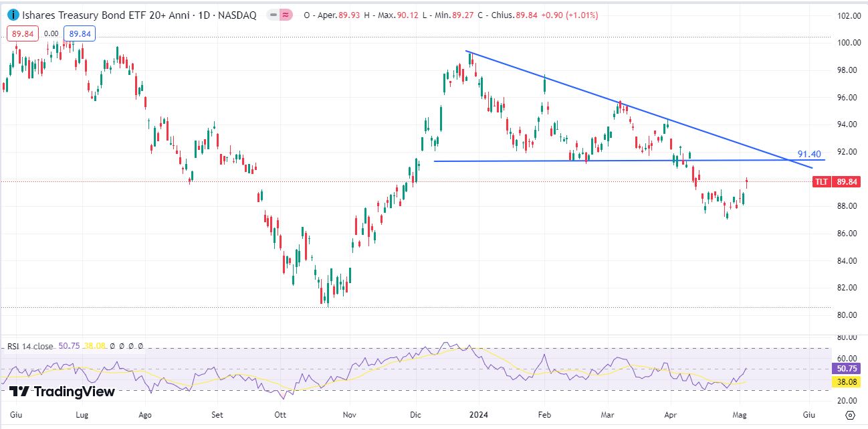Click the blue symbol logo icon

(12, 15)
